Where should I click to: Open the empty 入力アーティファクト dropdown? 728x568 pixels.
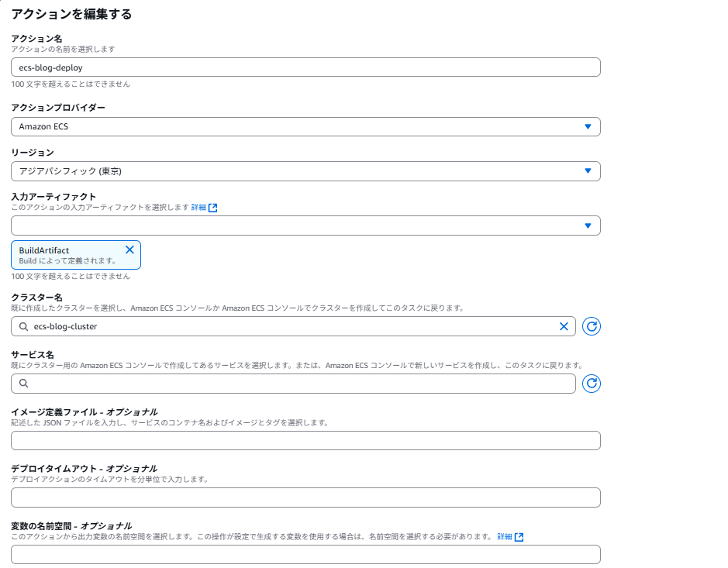click(305, 225)
